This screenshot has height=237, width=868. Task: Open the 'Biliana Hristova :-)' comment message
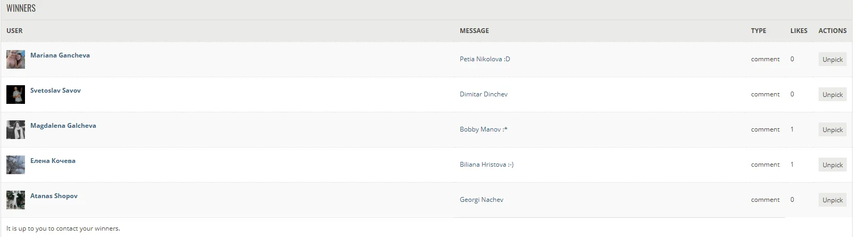coord(486,165)
